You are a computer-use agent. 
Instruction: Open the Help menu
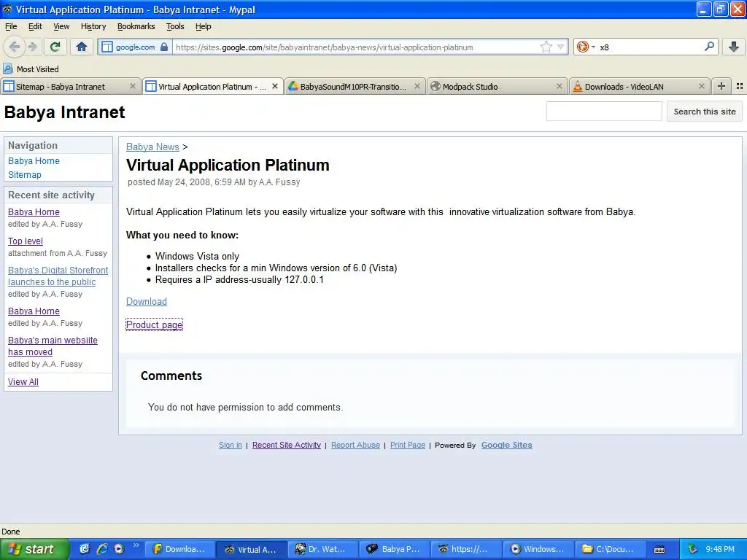(x=203, y=26)
